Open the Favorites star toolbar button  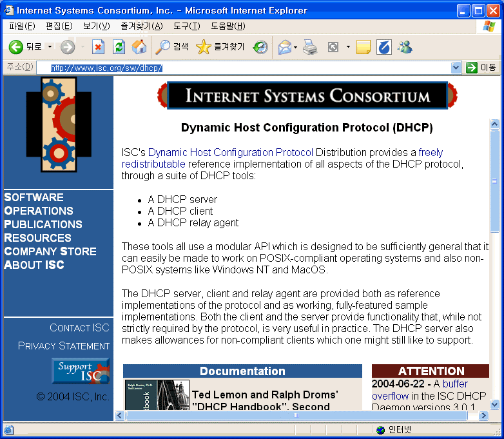(x=220, y=47)
